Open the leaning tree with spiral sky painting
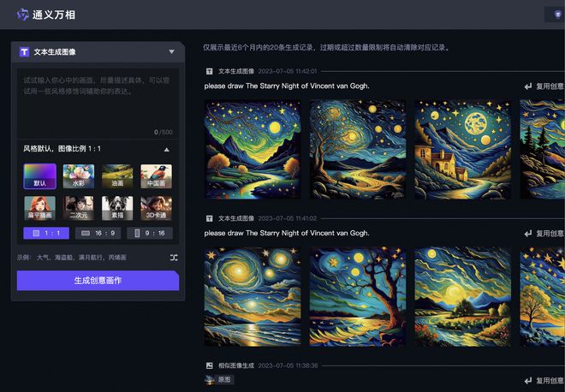The image size is (565, 392). 358,149
